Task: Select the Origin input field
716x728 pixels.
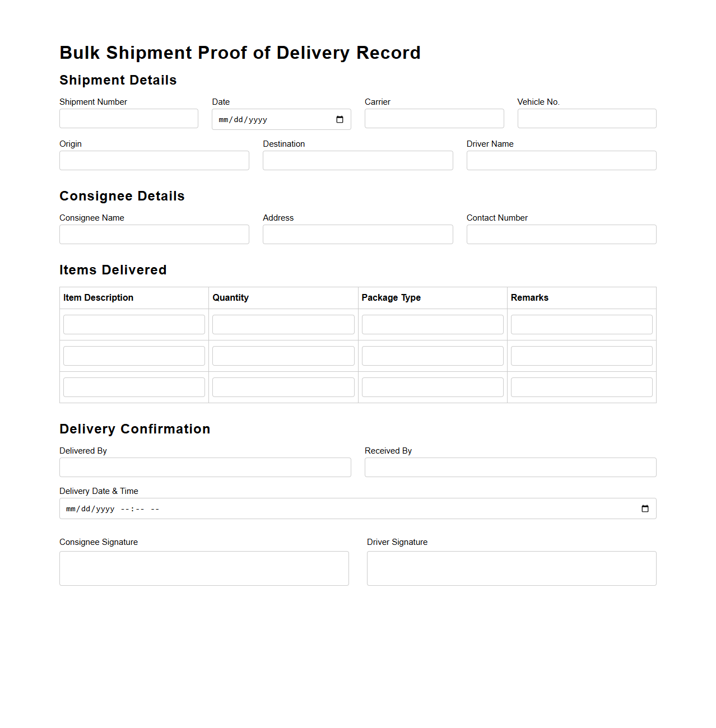Action: point(154,160)
